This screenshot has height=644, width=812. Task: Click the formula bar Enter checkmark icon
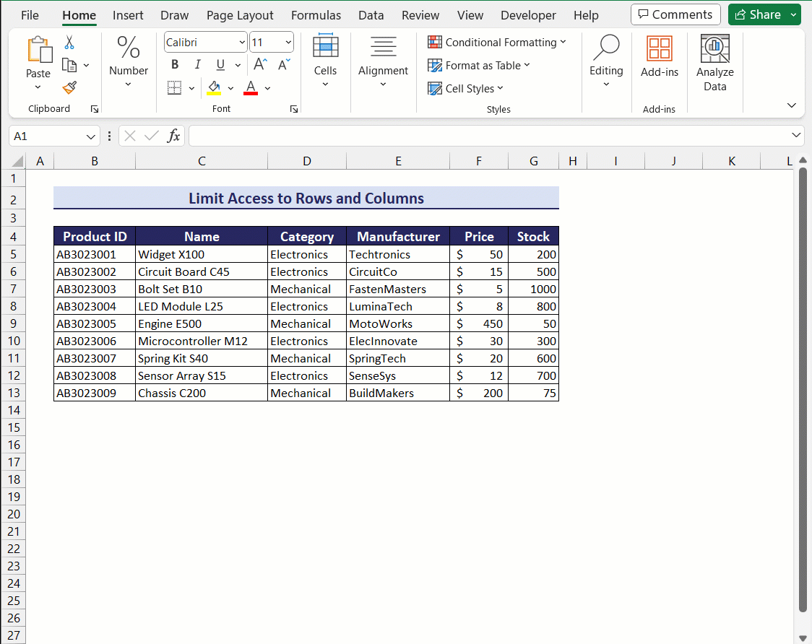coord(152,136)
